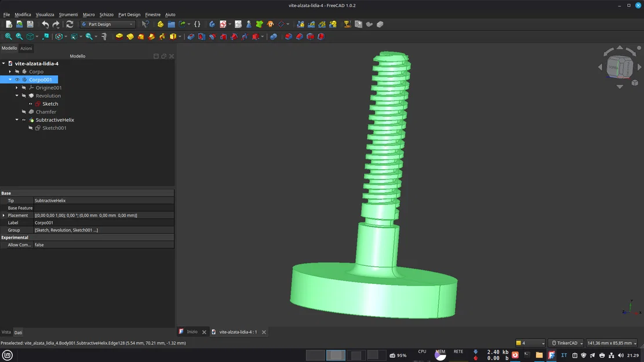The height and width of the screenshot is (362, 644).
Task: Click the blue Create Body icon
Action: [212, 24]
